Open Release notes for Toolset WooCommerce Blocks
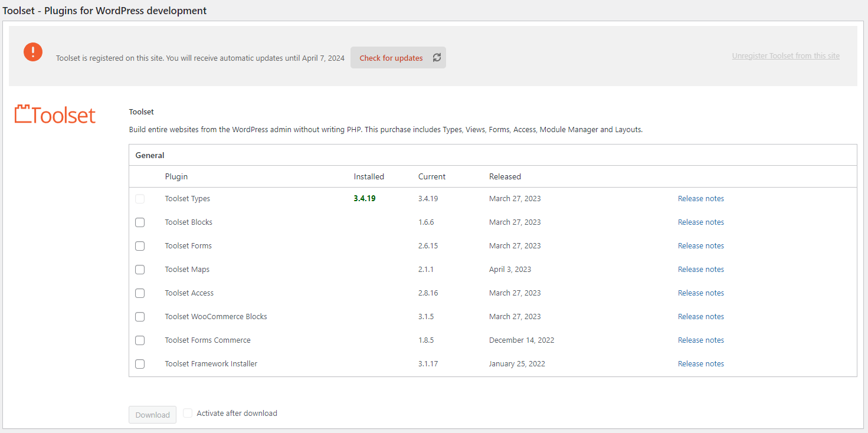Image resolution: width=868 pixels, height=433 pixels. pyautogui.click(x=701, y=317)
